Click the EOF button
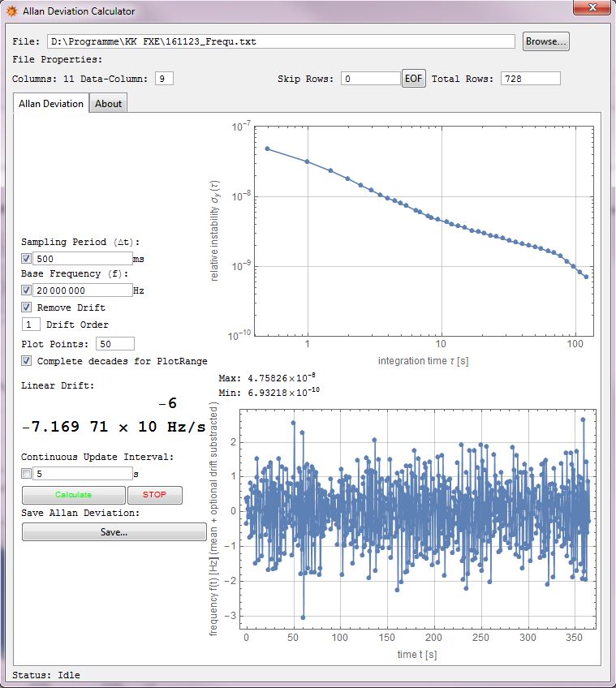616x688 pixels. coord(414,79)
